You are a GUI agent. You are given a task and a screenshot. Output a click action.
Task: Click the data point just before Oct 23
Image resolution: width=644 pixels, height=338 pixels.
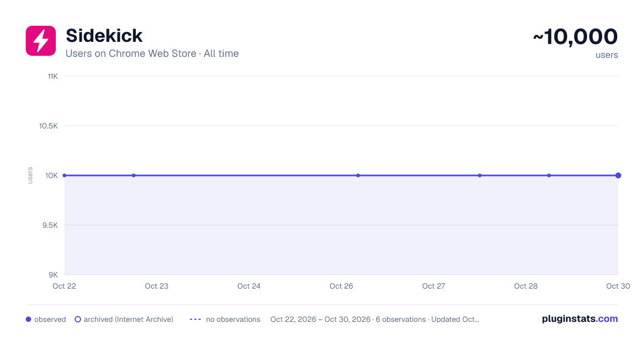tap(134, 175)
